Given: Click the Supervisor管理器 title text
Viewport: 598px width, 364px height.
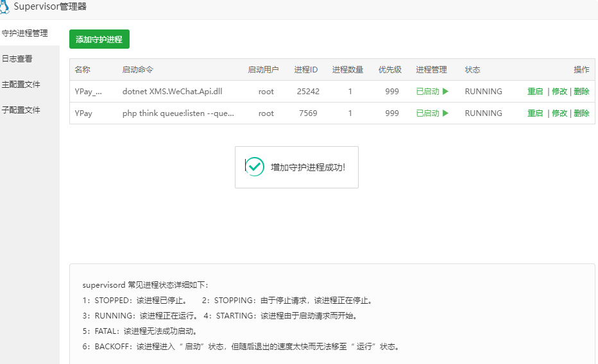Looking at the screenshot, I should [50, 6].
